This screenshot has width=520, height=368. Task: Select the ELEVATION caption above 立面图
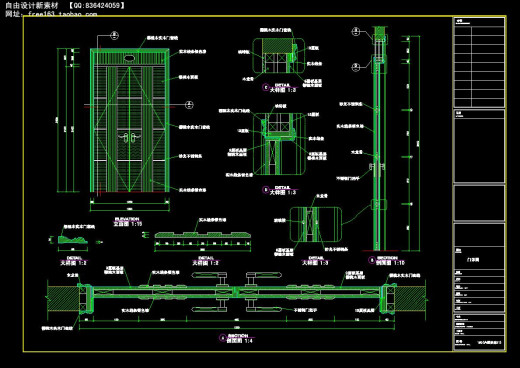127,219
